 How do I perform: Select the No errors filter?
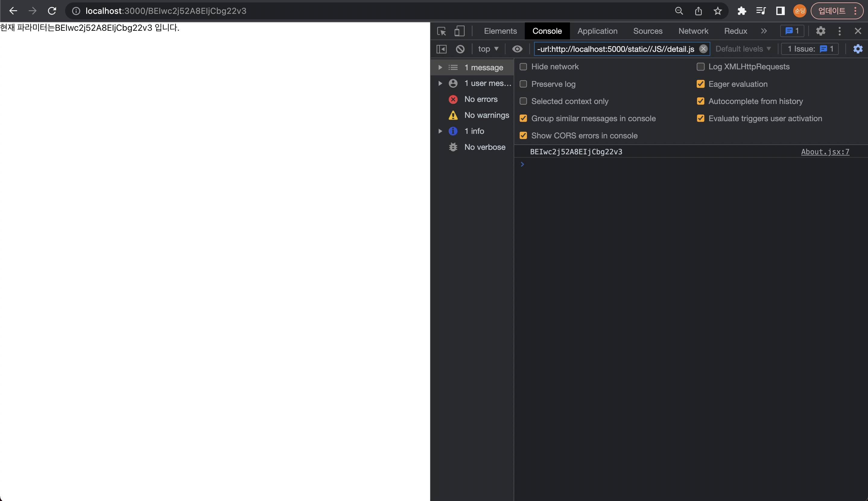(x=473, y=99)
